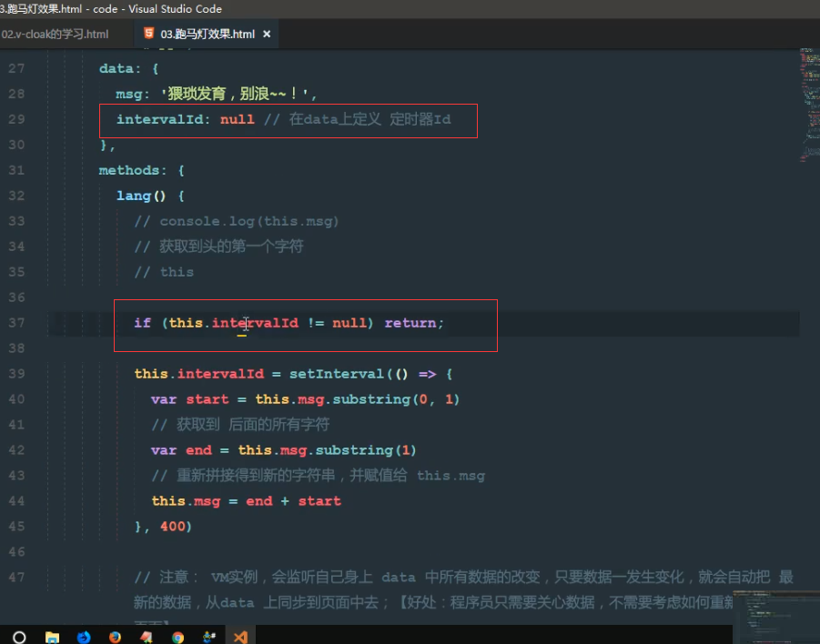Open the colorful app icon beside Chrome

point(208,636)
